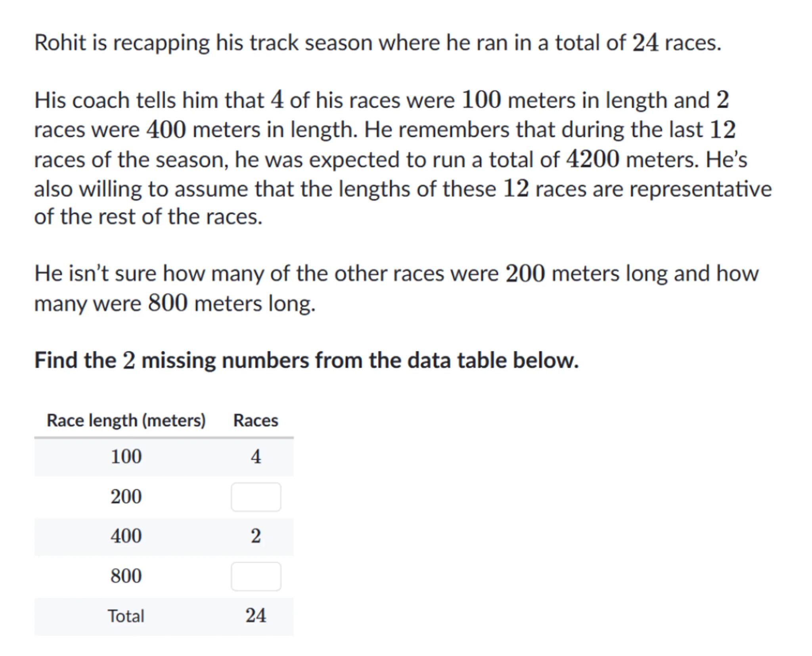Click the "Race length (meters)" column header
812x656 pixels.
point(126,420)
